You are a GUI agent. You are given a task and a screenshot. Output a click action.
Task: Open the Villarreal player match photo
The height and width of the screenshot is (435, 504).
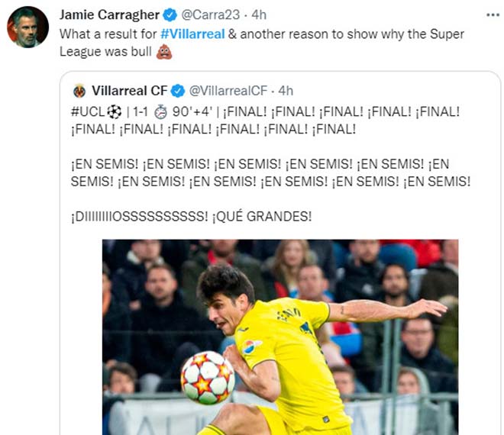tap(280, 337)
